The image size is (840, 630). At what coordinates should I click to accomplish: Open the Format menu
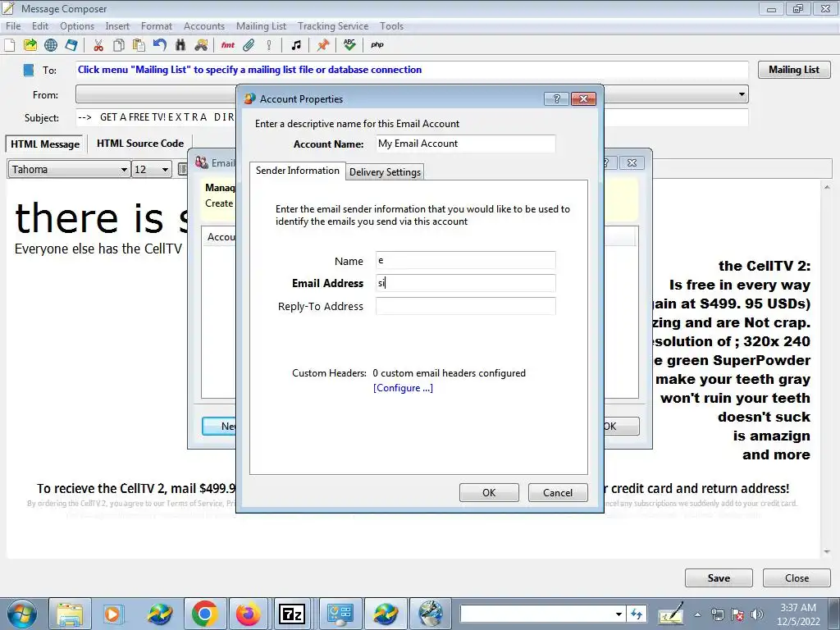(x=157, y=26)
